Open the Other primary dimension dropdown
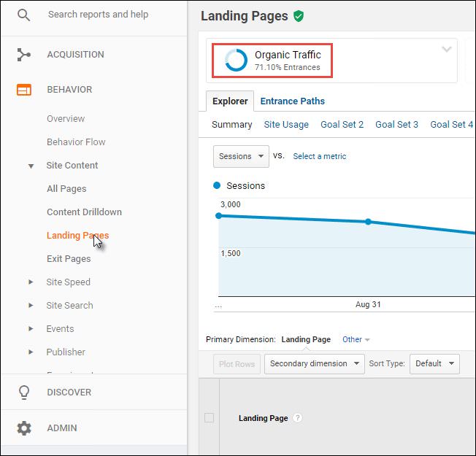Screen dimensions: 476x456 pos(356,339)
